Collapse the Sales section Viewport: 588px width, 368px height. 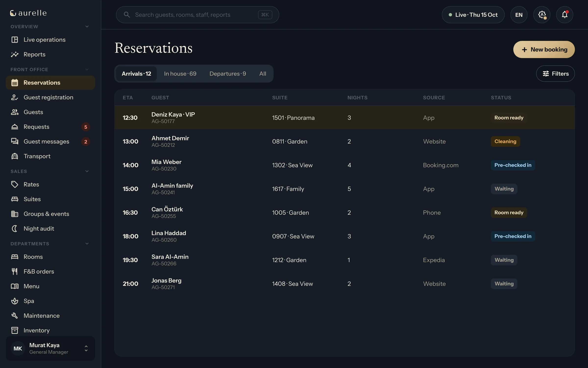click(x=87, y=171)
